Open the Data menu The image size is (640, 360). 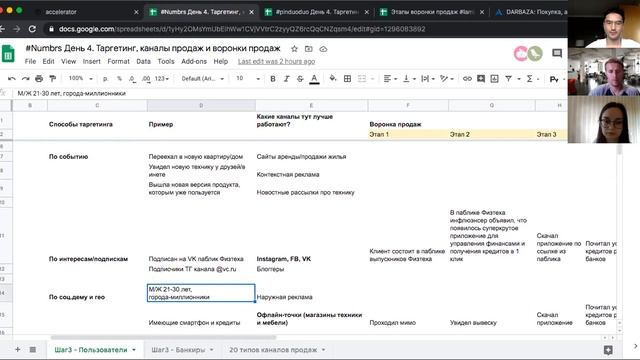(143, 61)
